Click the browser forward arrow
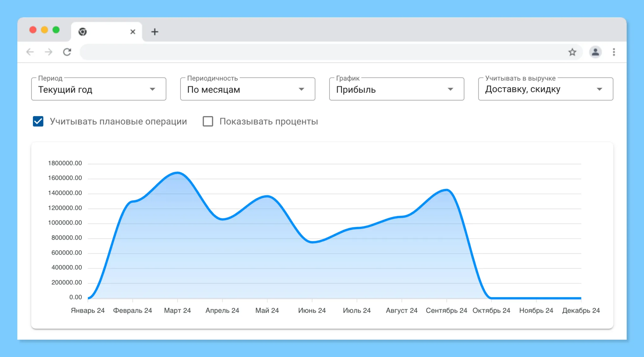 (48, 52)
